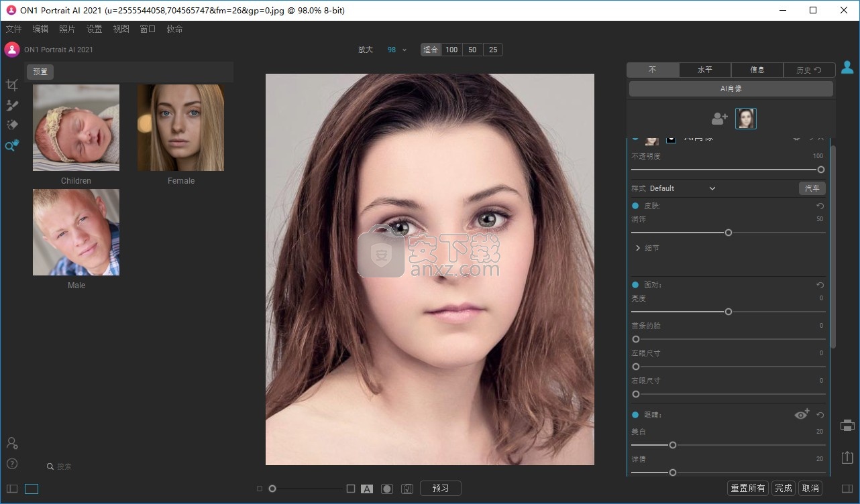The image size is (860, 504).
Task: Click the 不透明度 opacity slider handle
Action: 821,170
